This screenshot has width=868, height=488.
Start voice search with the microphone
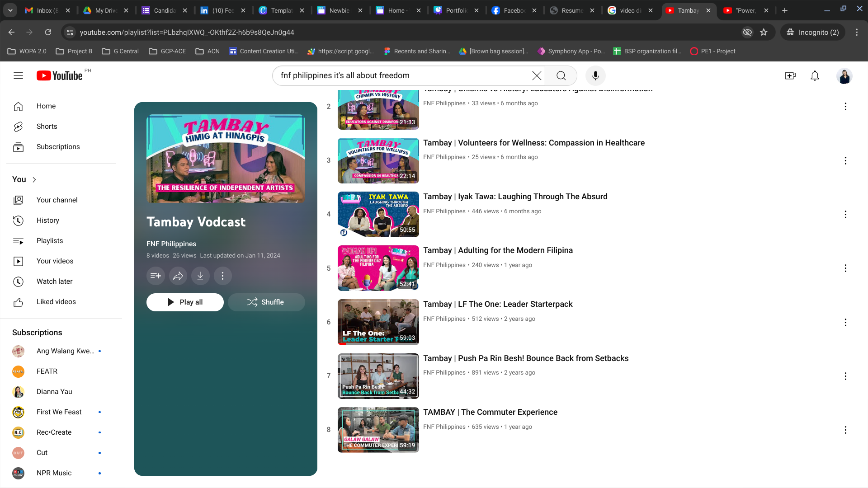pos(595,75)
